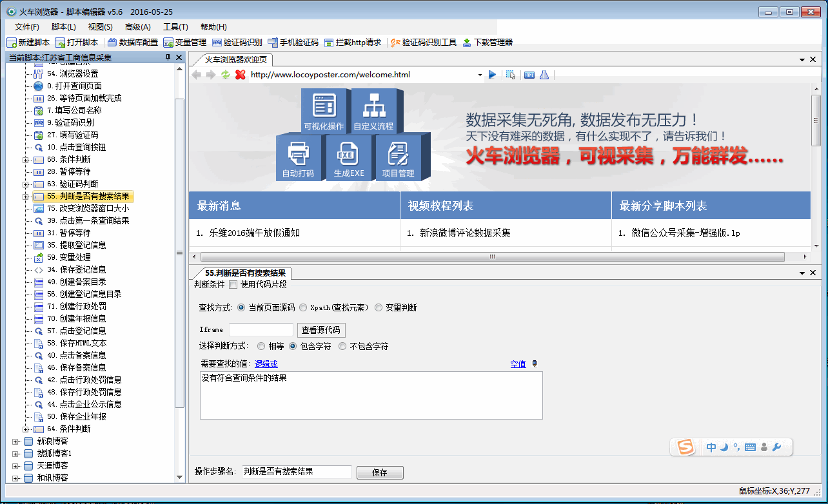Click the browser forward arrow

211,75
